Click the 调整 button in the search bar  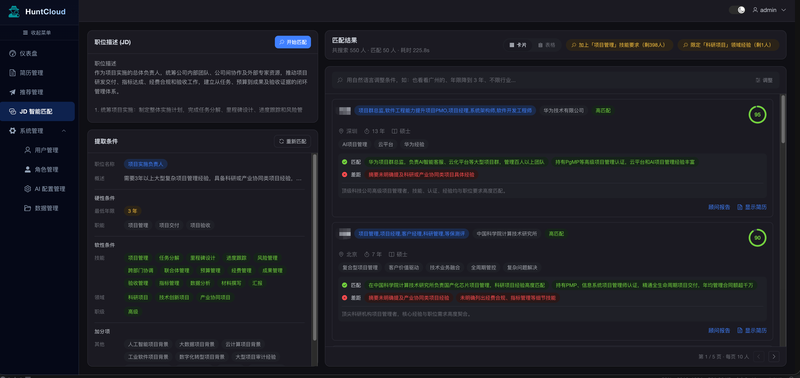763,80
